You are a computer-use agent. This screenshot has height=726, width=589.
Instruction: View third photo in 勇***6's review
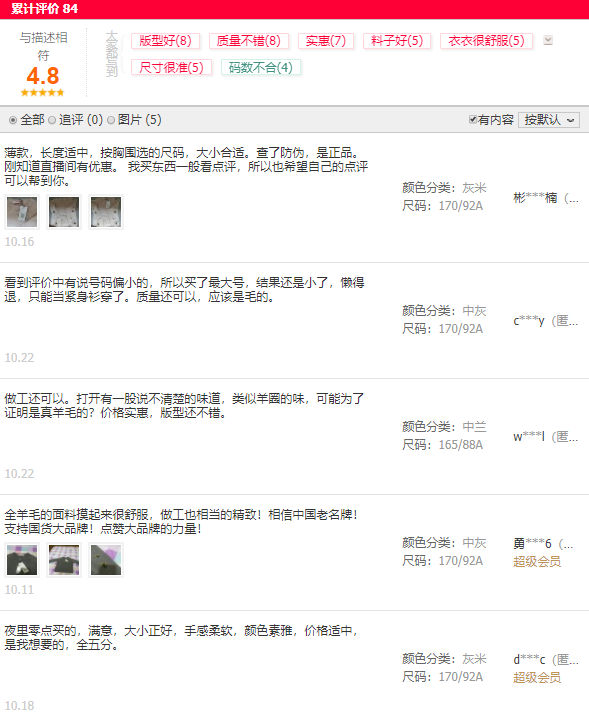click(x=106, y=560)
